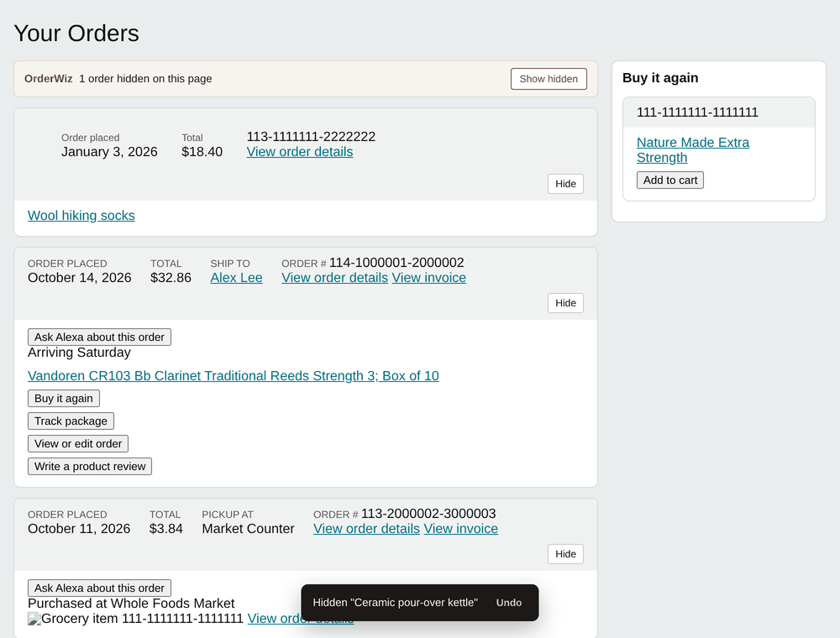Select the 111-1111111-1111111 order number in Buy it again
840x638 pixels.
click(697, 112)
